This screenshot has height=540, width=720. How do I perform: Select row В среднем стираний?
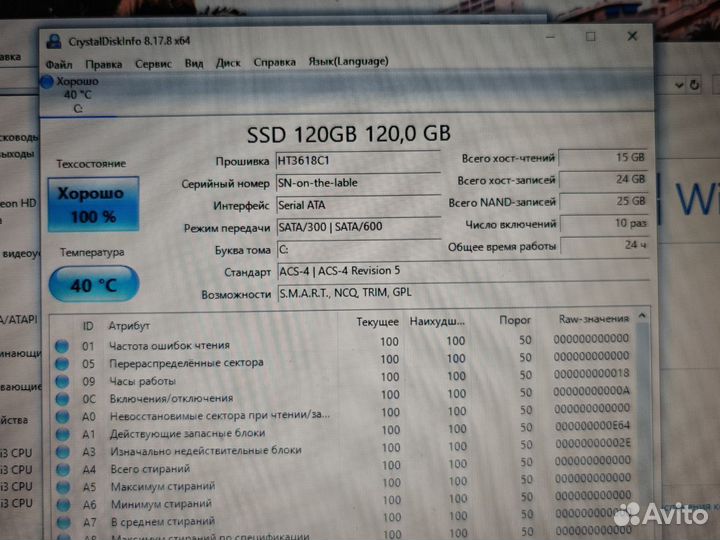point(344,518)
